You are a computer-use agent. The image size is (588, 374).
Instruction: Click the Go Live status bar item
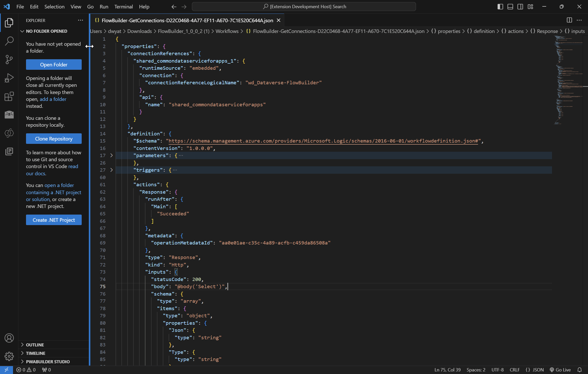560,370
